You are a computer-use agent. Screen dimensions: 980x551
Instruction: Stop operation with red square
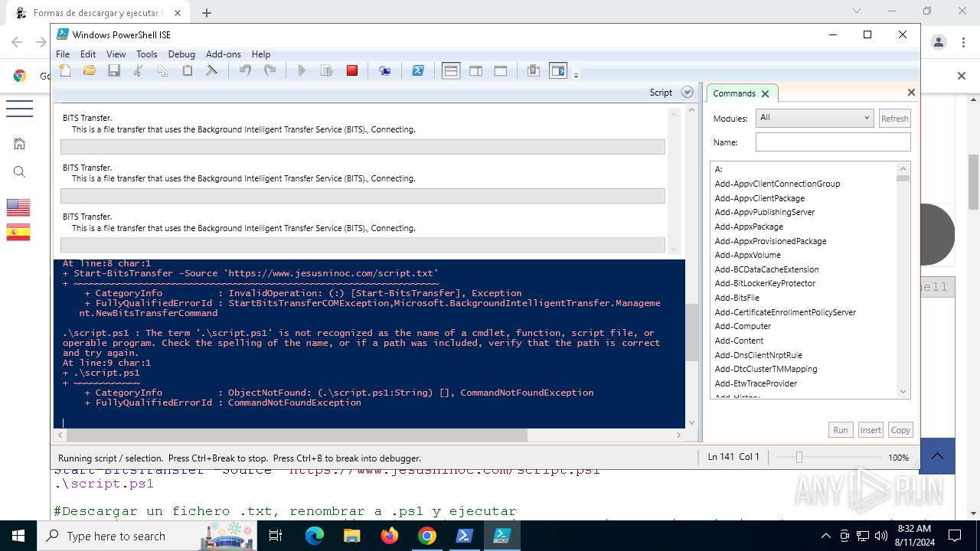pos(352,71)
